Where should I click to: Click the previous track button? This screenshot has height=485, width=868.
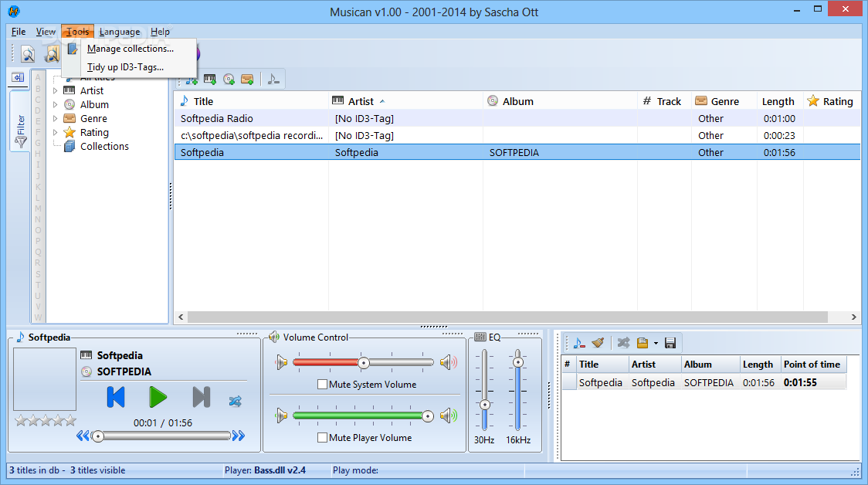tap(116, 397)
